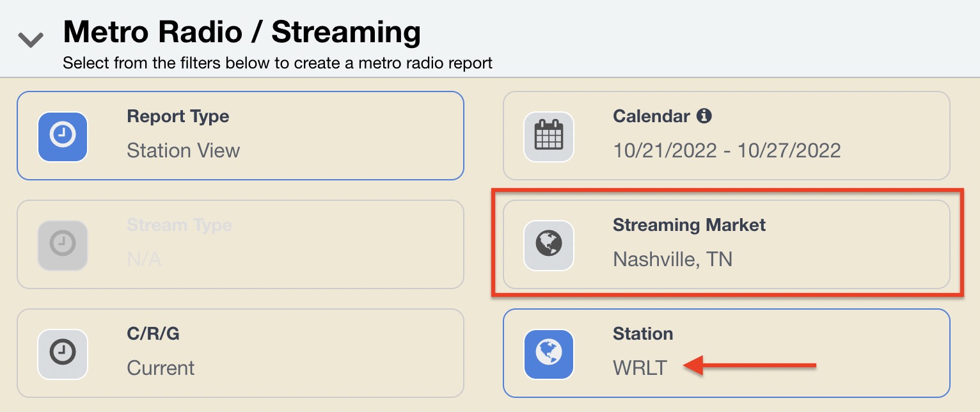
Task: Open the Station filter card
Action: (727, 353)
